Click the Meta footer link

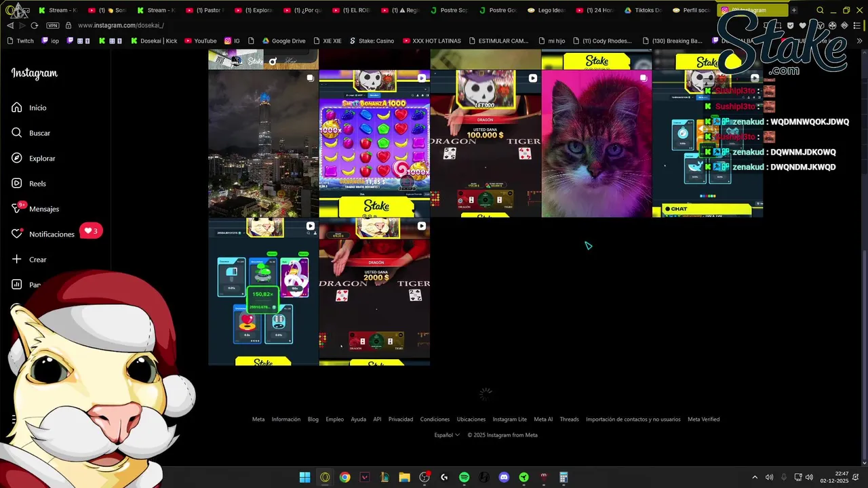pyautogui.click(x=258, y=420)
